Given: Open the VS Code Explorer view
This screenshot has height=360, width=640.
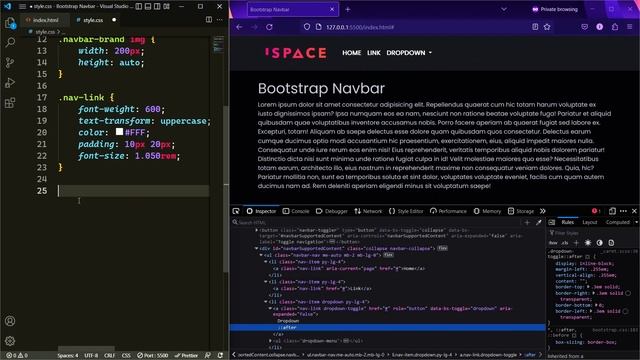Looking at the screenshot, I should point(10,23).
